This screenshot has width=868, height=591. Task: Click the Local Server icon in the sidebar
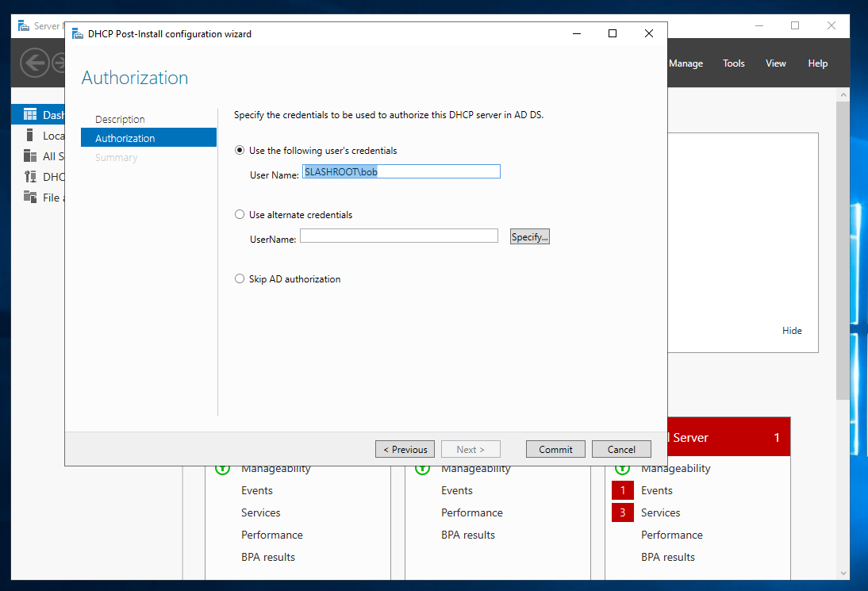pos(30,135)
